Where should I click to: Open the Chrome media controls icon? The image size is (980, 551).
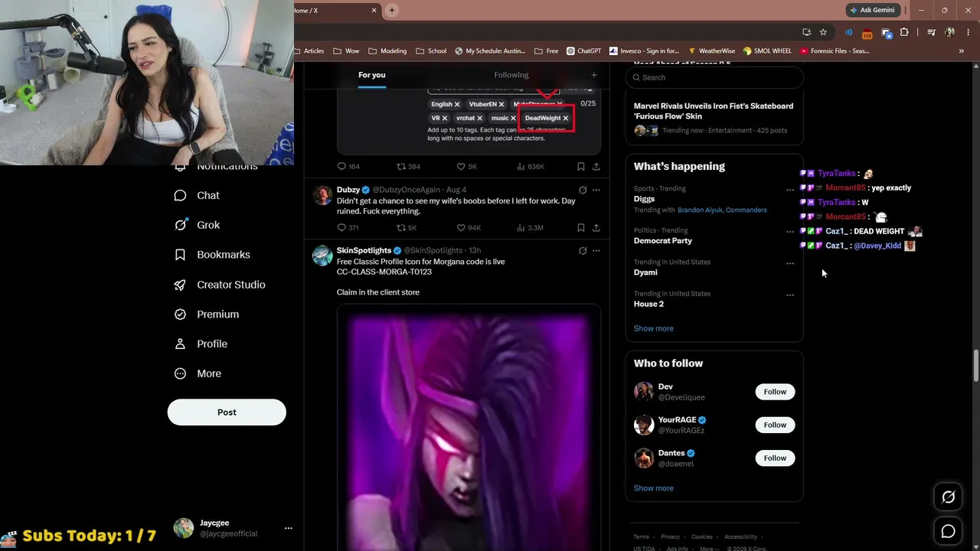931,32
